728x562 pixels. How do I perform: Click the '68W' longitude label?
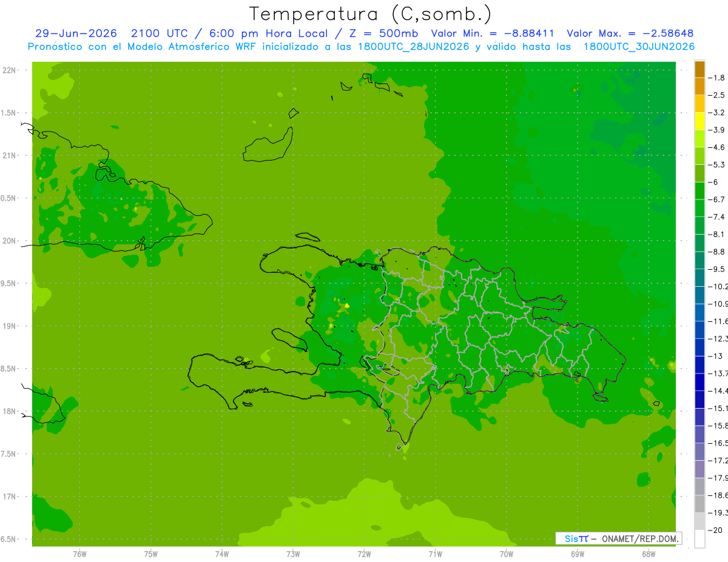point(649,554)
